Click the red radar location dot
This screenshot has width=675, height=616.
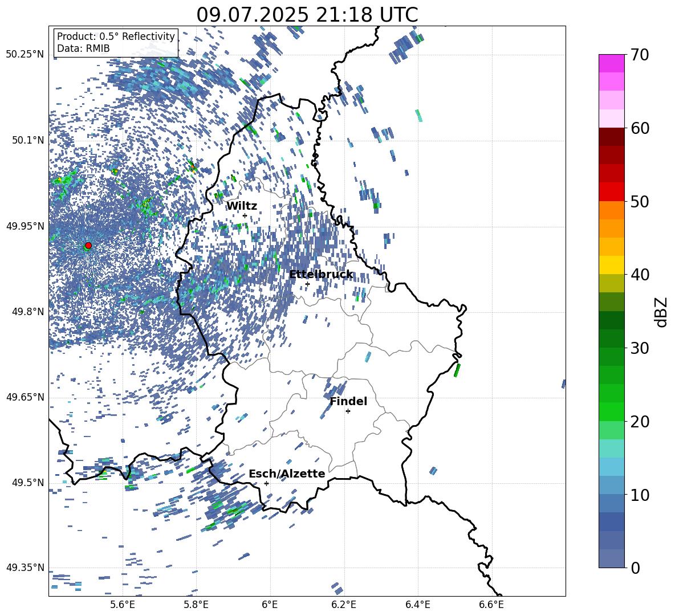[88, 245]
